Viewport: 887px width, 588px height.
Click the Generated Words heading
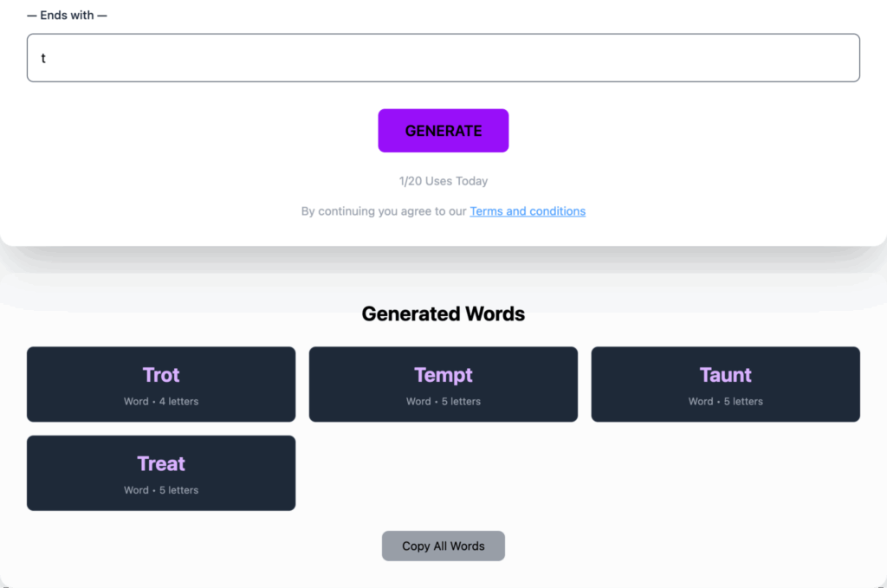443,313
